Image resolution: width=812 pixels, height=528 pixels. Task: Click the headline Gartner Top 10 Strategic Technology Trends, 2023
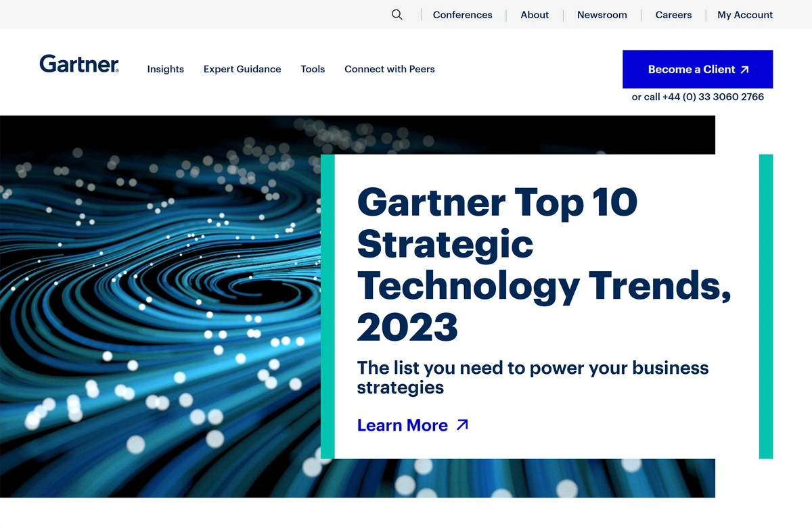[544, 264]
